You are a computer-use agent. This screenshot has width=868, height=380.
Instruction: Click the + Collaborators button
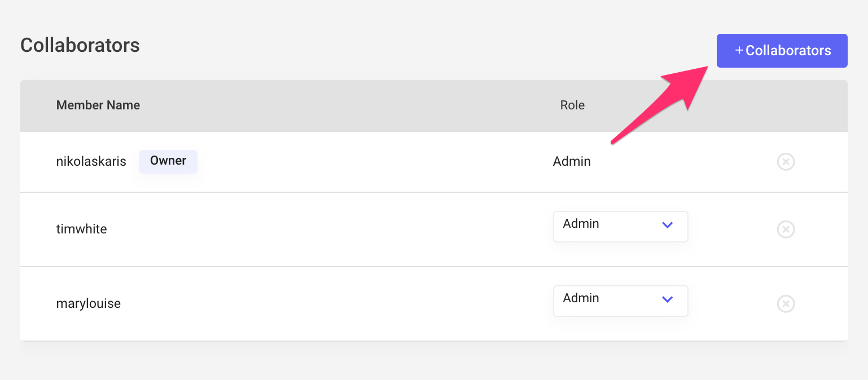[x=782, y=51]
